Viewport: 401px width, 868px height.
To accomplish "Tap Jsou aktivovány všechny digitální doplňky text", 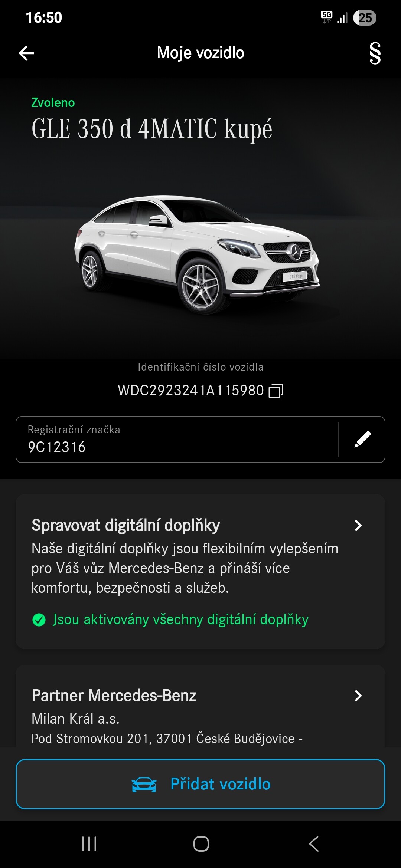I will tap(180, 619).
